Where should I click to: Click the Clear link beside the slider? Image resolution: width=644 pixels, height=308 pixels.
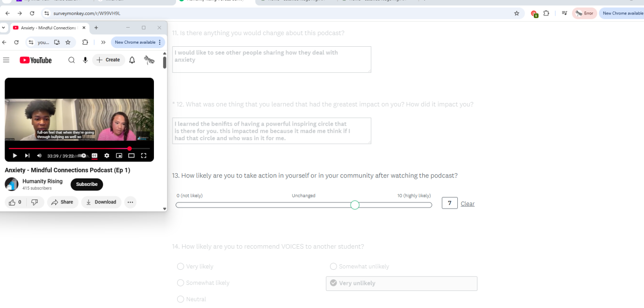[x=467, y=203]
